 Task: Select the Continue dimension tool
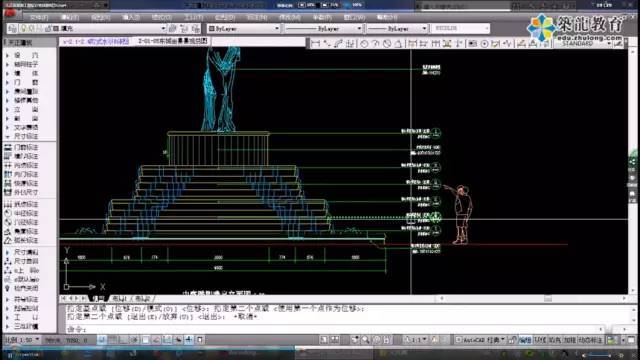pyautogui.click(x=435, y=43)
